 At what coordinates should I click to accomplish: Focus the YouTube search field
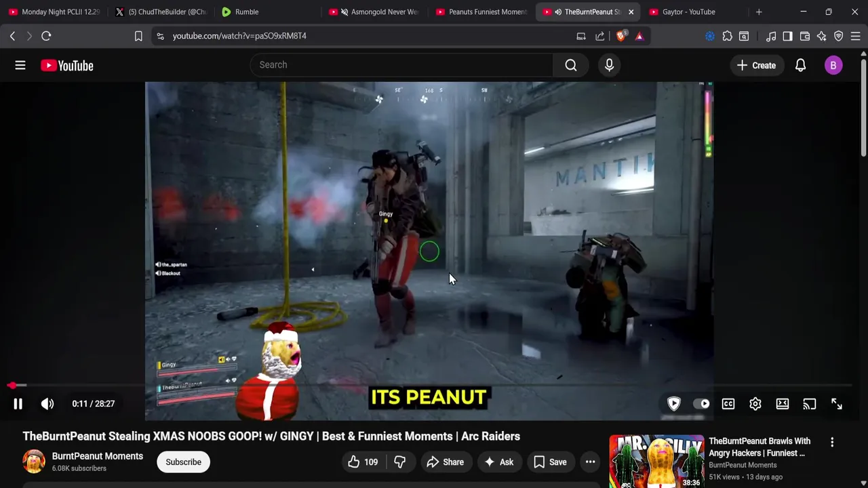401,65
